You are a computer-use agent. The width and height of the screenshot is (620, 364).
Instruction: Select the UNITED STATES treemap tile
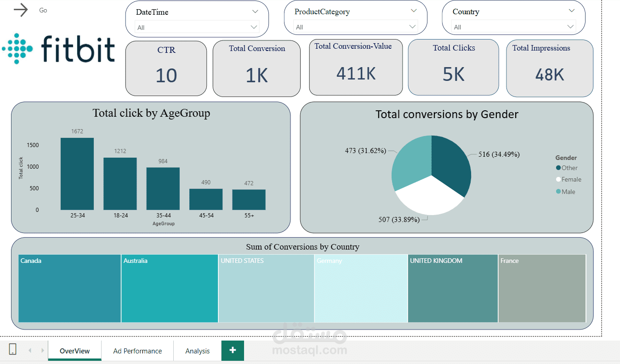[x=267, y=288]
